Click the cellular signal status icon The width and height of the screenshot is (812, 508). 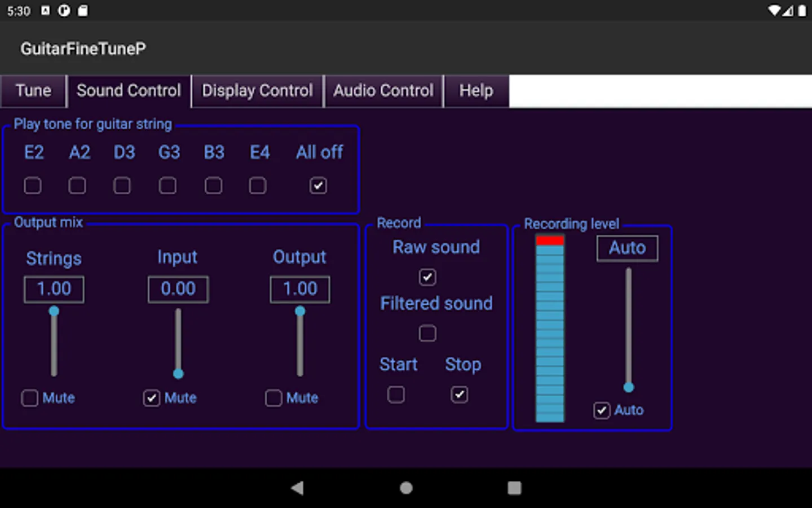click(788, 11)
